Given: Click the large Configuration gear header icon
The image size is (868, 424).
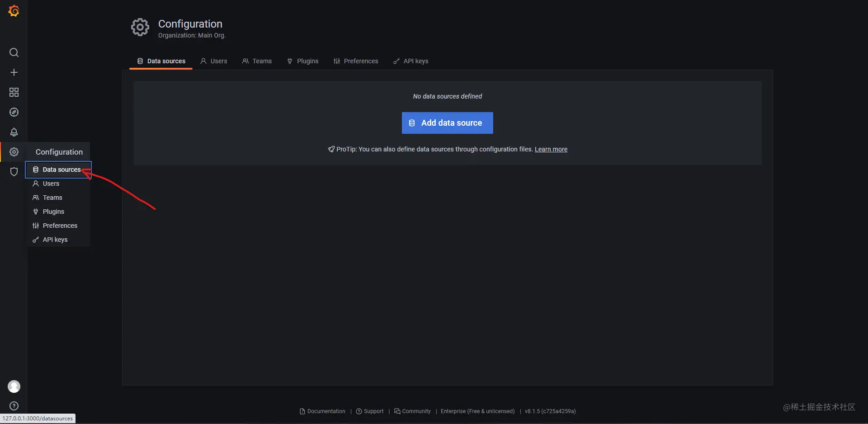Looking at the screenshot, I should click(x=140, y=28).
